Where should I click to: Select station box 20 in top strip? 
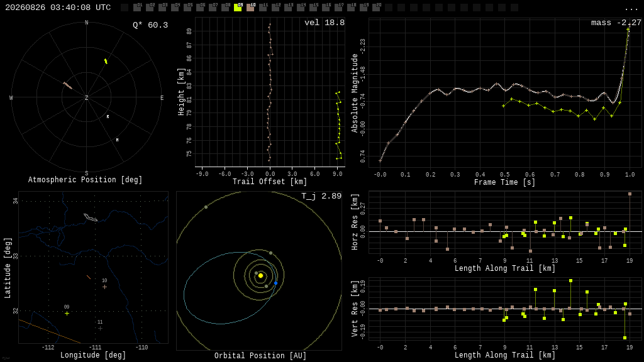coord(376,8)
